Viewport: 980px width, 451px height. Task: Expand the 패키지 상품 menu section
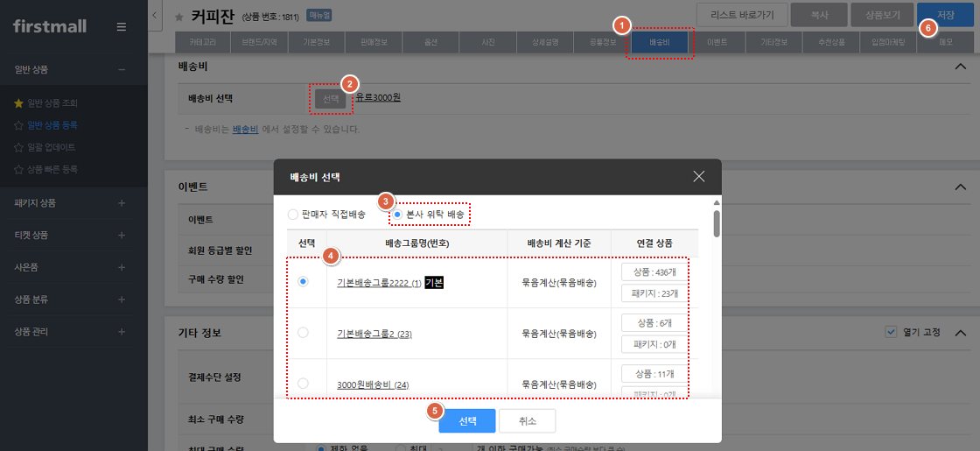point(122,203)
